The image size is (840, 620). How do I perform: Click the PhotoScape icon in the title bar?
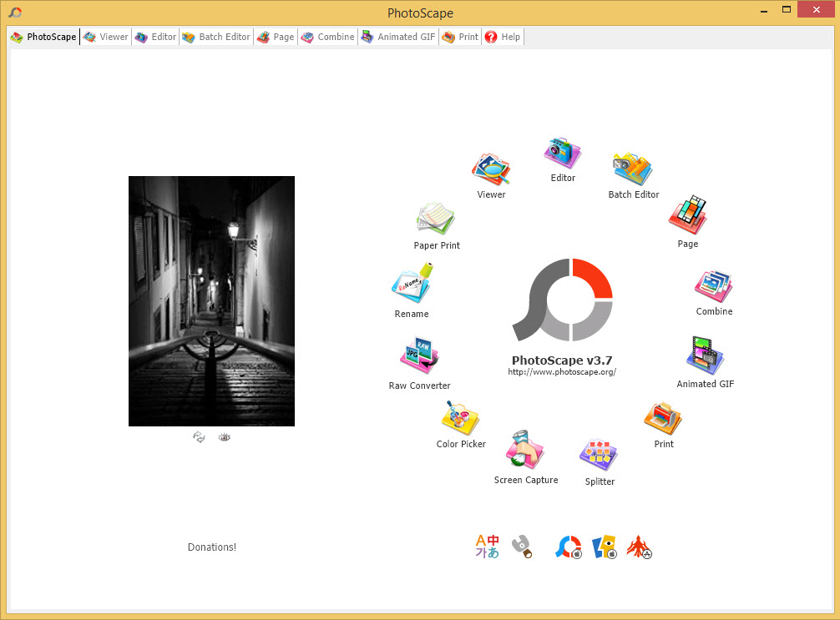(16, 13)
